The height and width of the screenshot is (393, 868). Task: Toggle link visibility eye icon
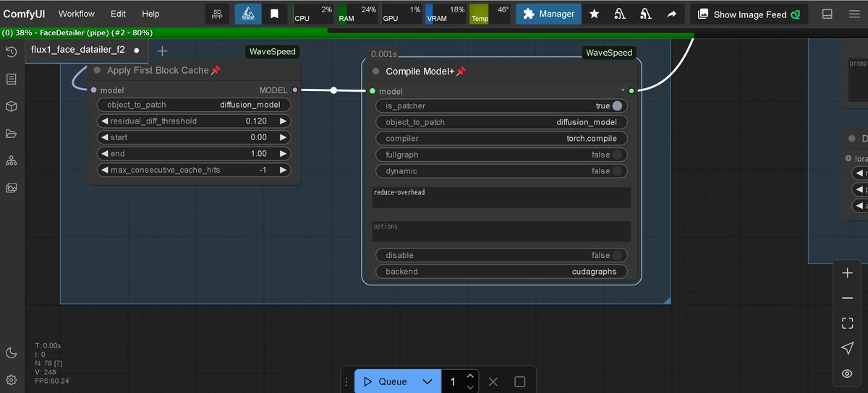(847, 373)
